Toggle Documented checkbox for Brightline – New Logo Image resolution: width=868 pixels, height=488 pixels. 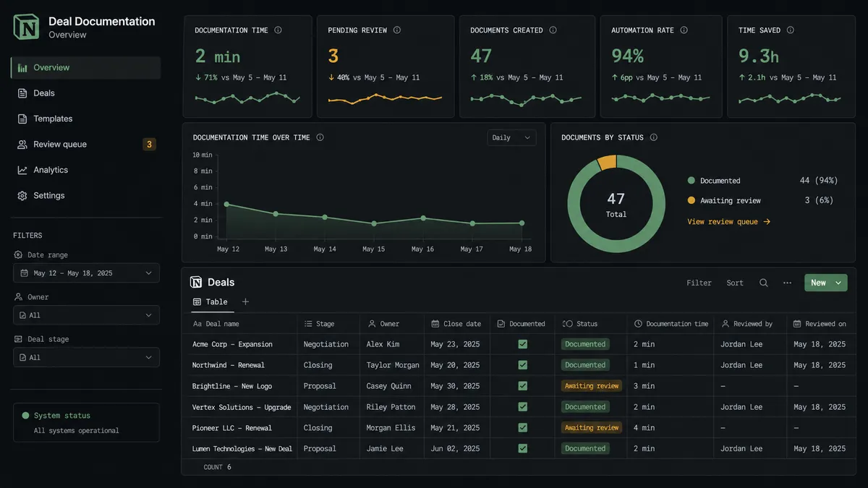(x=522, y=386)
